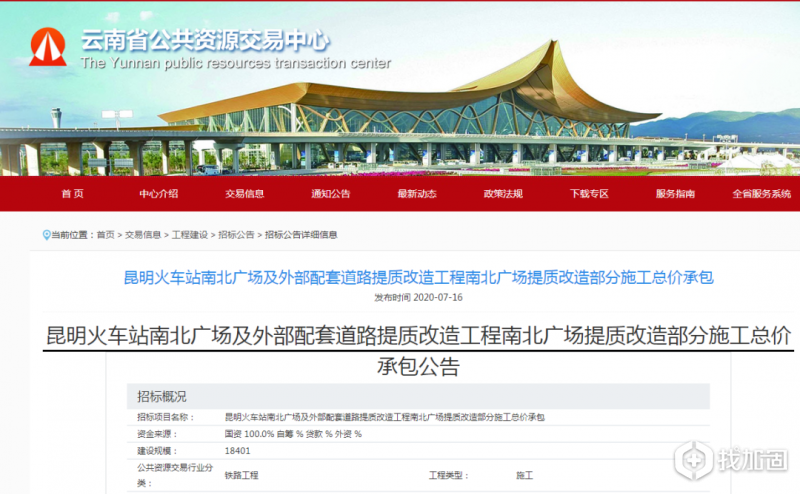The image size is (800, 494).
Task: Click the location pin icon beside 当前位置
Action: (x=46, y=235)
